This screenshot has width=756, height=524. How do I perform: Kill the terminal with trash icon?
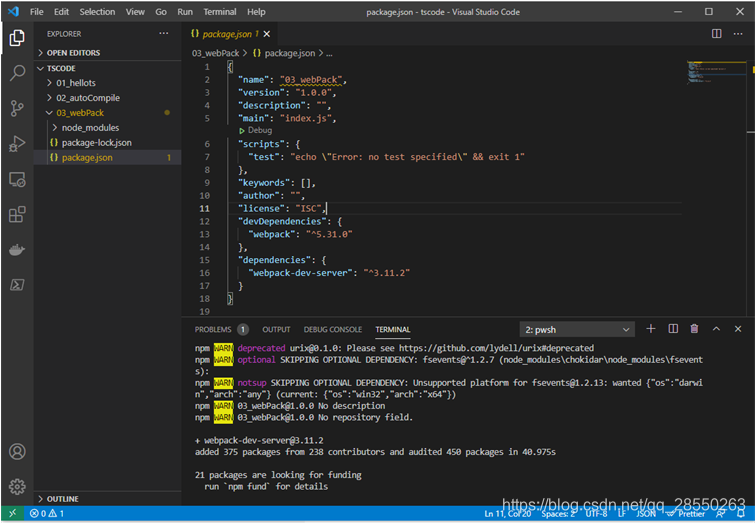[694, 329]
